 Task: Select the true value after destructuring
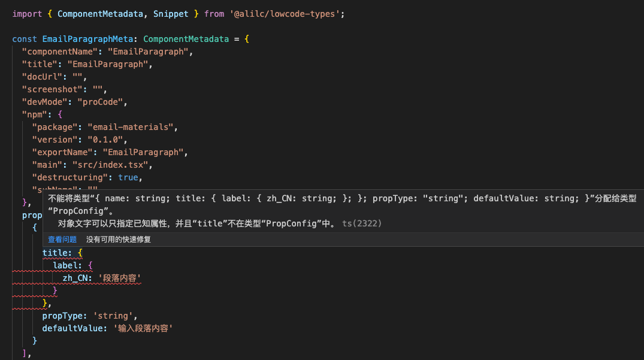[128, 177]
